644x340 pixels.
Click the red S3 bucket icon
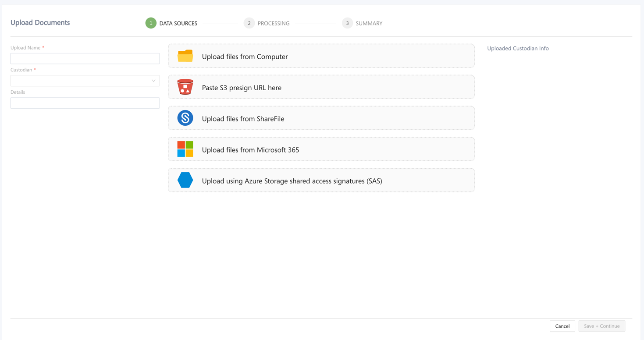pos(185,87)
